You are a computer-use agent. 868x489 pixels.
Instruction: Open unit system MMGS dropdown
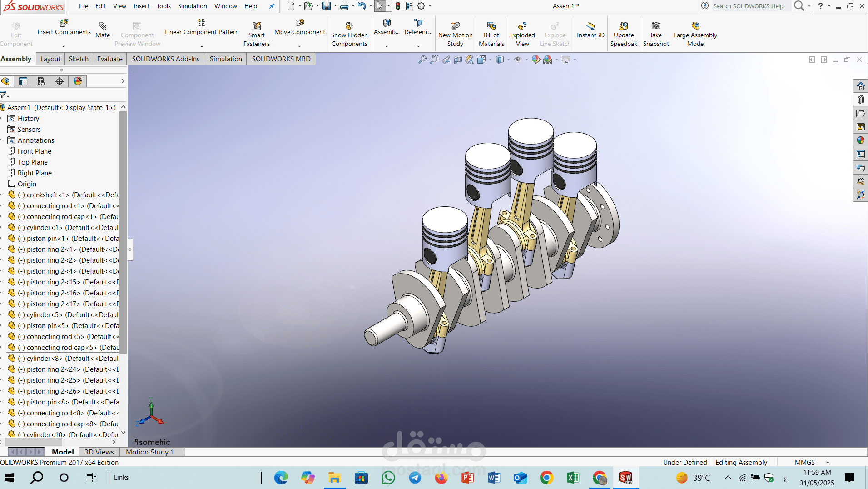click(x=828, y=462)
